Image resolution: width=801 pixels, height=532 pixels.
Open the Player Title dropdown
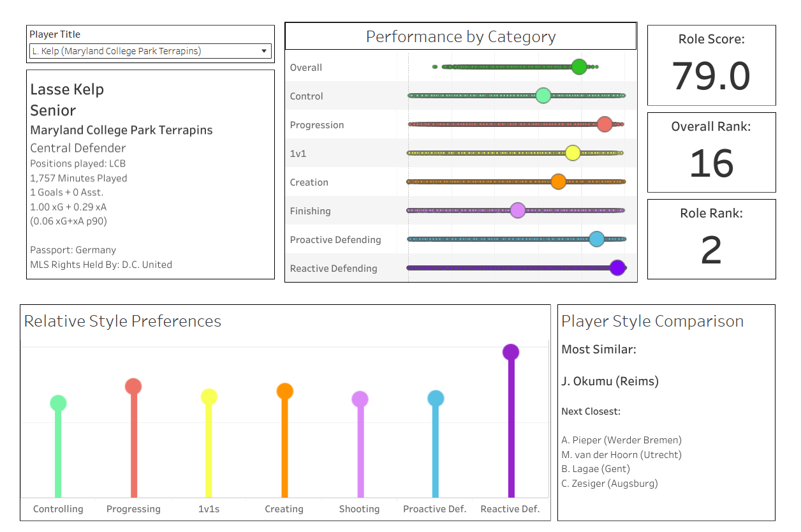(150, 51)
